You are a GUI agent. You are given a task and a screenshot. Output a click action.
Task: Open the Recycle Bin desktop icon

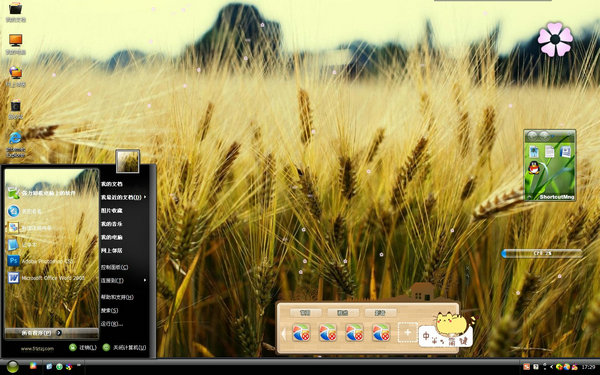click(16, 109)
